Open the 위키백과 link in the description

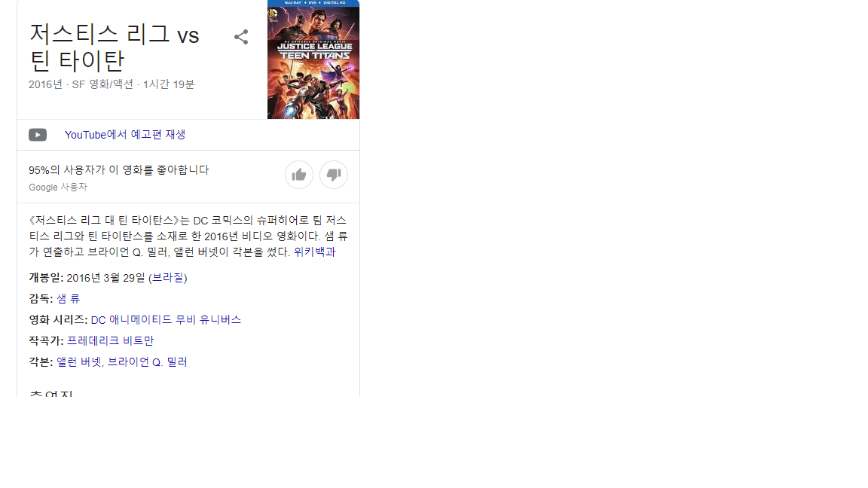coord(314,252)
